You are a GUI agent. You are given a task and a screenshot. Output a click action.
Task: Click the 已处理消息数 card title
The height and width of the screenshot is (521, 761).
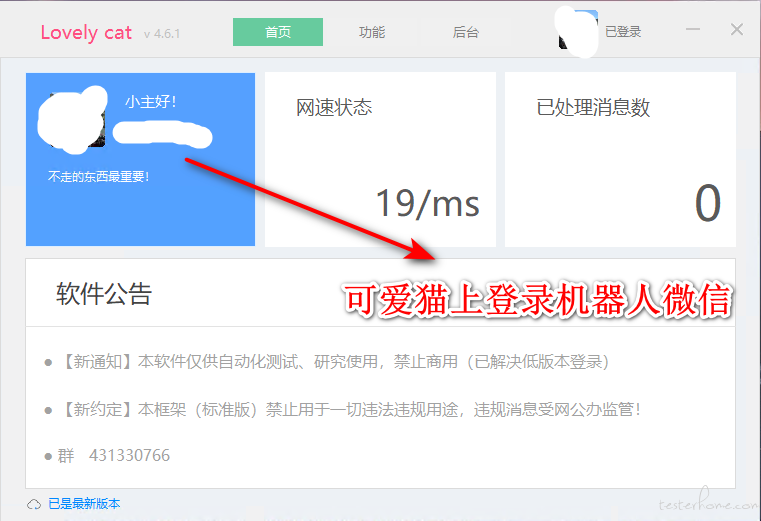point(593,107)
